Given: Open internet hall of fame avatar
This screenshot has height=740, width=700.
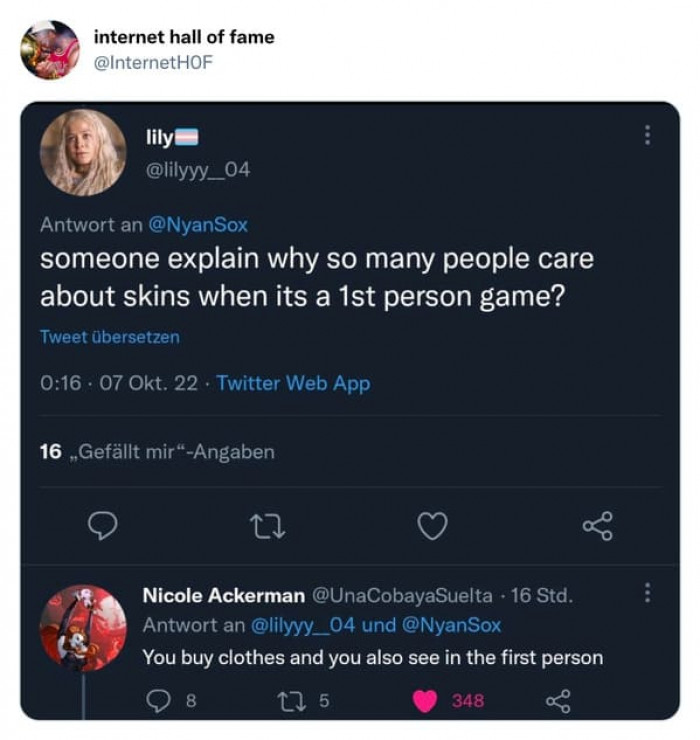Looking at the screenshot, I should coord(49,50).
